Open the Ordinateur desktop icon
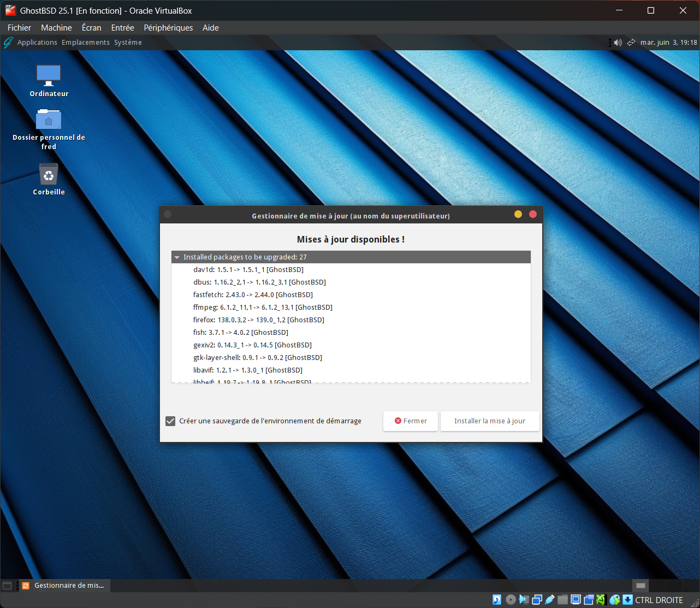700x608 pixels. [x=49, y=75]
